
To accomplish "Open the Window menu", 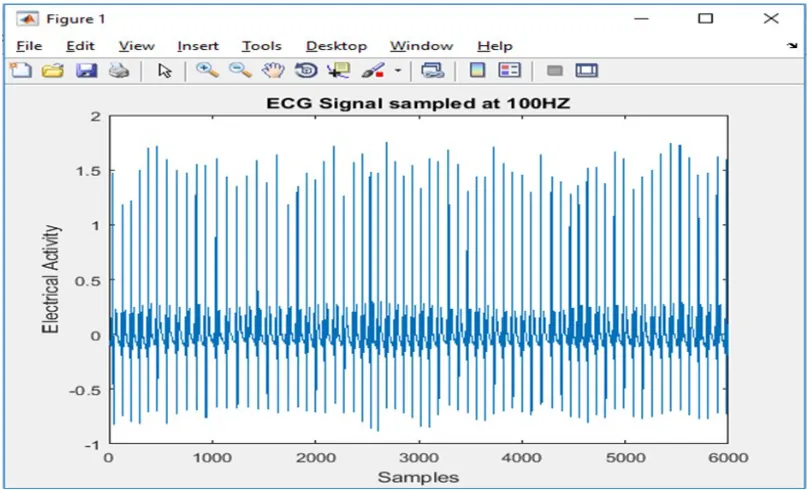I will click(x=421, y=46).
